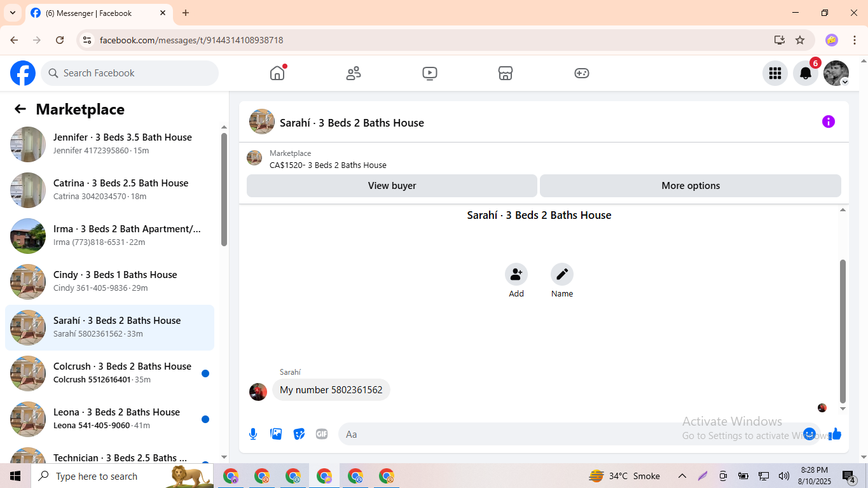Click the chat messages scrollbar
This screenshot has height=488, width=868.
(843, 331)
